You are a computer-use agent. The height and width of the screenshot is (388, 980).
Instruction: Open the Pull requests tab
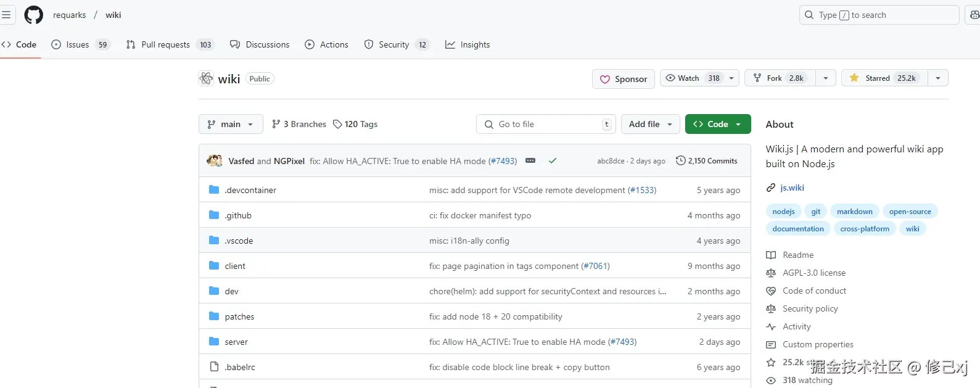coord(170,44)
